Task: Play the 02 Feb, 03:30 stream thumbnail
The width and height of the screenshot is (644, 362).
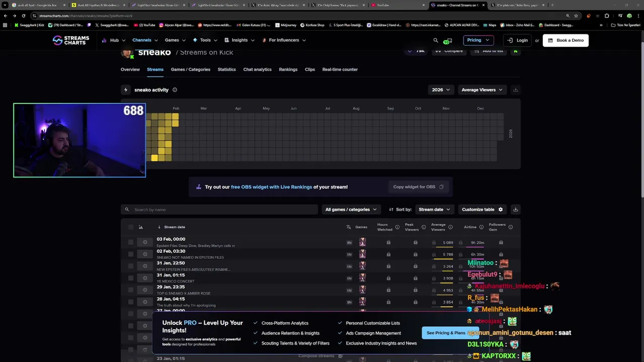Action: (145, 254)
